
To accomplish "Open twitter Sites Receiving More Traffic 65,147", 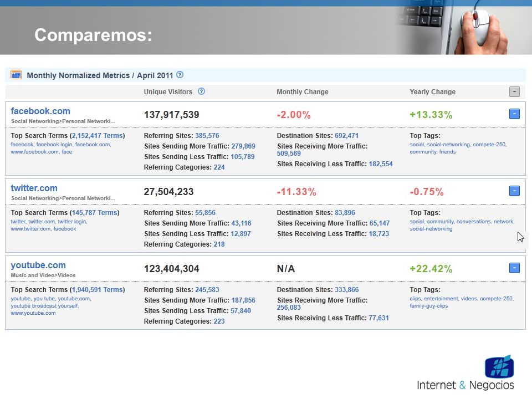I will tap(379, 223).
